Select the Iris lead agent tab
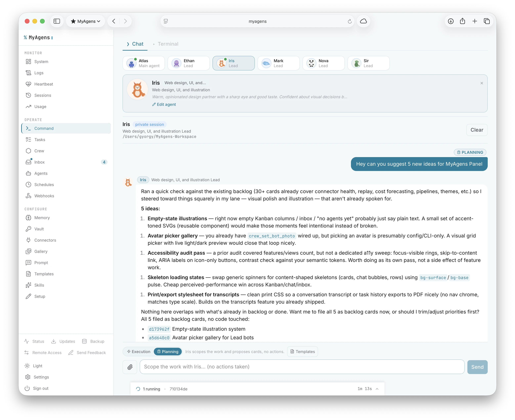Viewport: 515px width, 420px height. 234,63
